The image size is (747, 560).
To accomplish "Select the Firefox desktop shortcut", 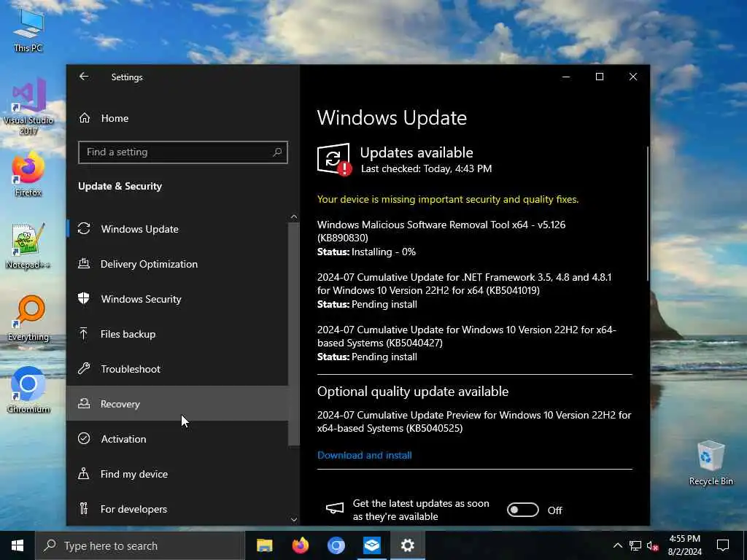I will tap(28, 174).
